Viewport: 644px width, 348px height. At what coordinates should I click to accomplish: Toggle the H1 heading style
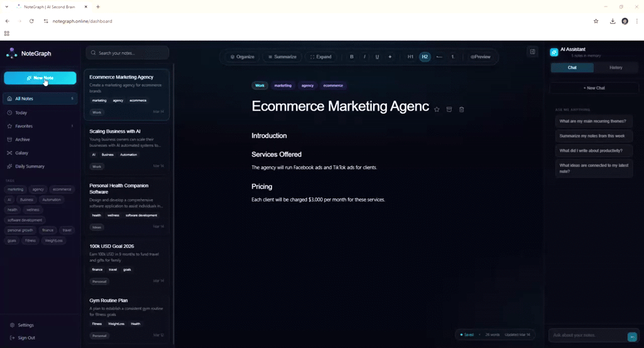pos(411,57)
